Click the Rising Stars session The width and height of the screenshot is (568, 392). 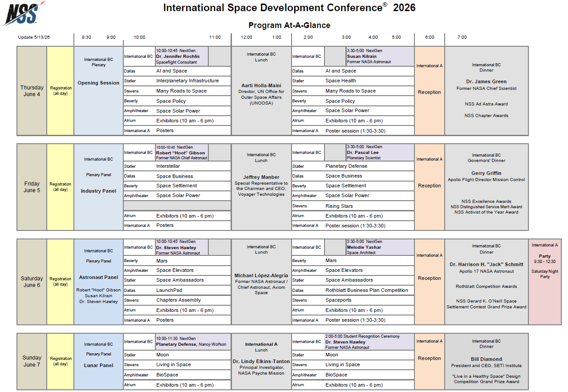(x=339, y=206)
